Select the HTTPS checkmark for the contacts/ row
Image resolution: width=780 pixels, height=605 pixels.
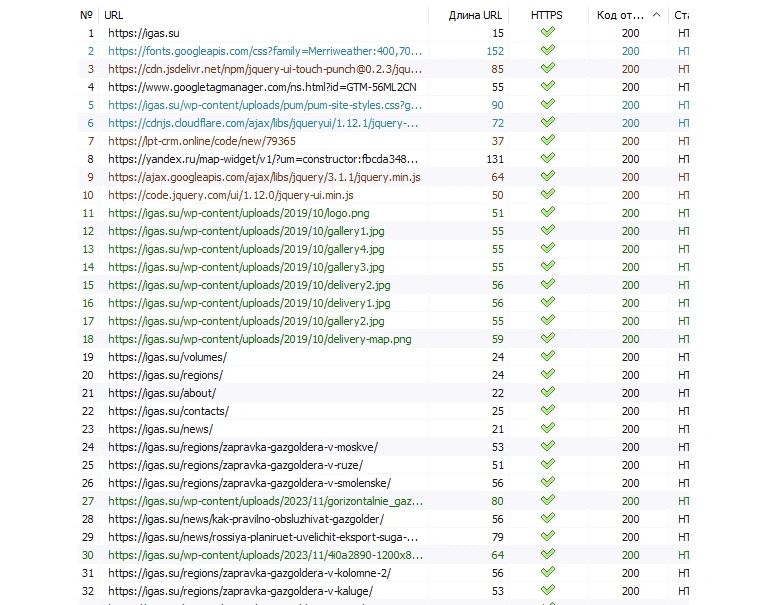[x=548, y=410]
